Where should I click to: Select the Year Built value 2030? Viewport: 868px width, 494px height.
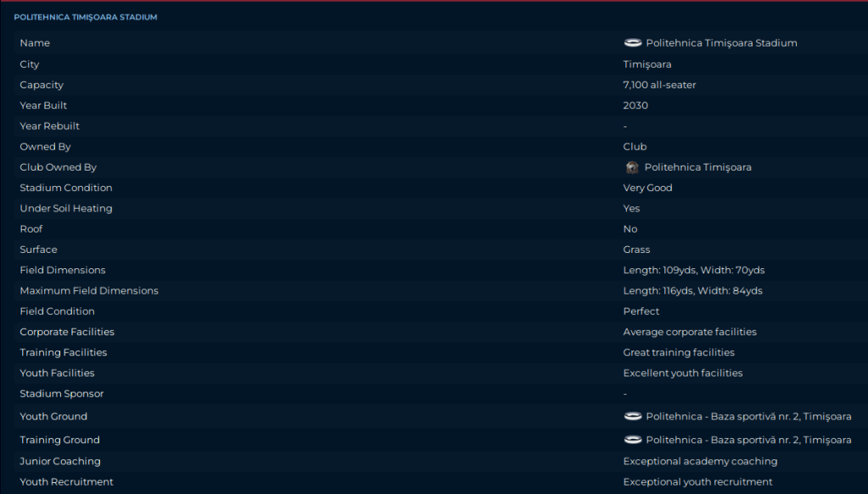click(x=635, y=105)
